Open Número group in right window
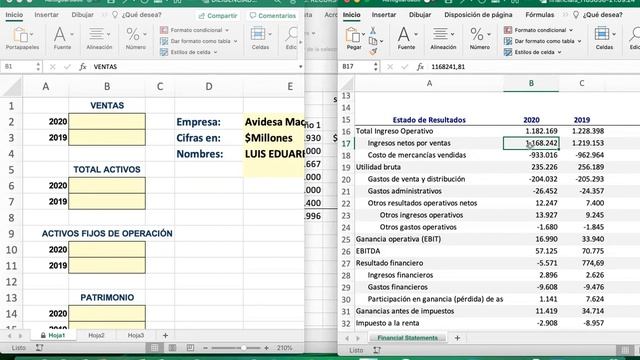 point(480,38)
